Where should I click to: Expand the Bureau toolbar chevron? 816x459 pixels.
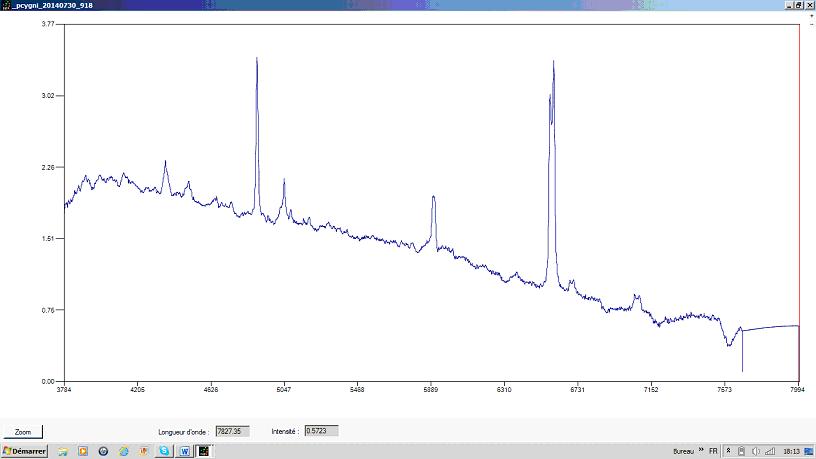pos(701,451)
